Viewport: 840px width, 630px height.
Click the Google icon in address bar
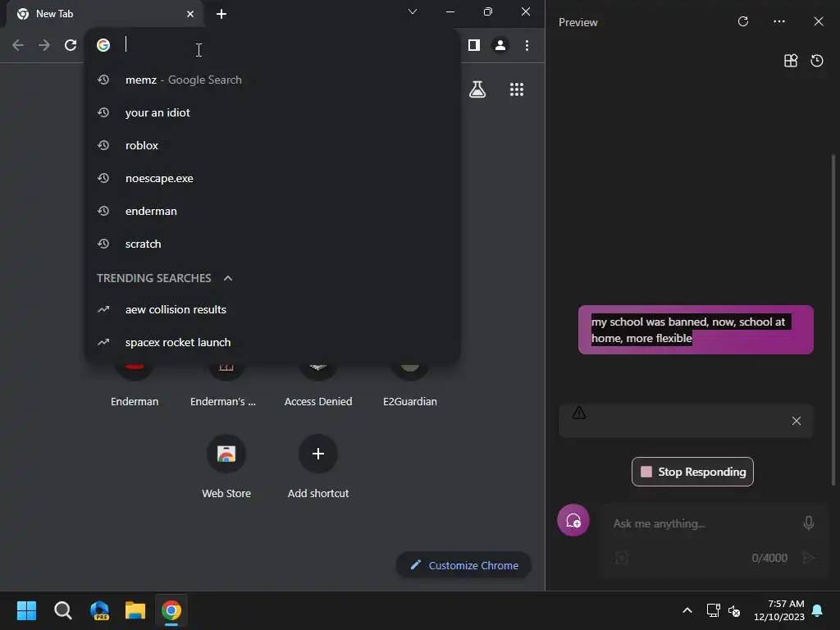point(103,45)
